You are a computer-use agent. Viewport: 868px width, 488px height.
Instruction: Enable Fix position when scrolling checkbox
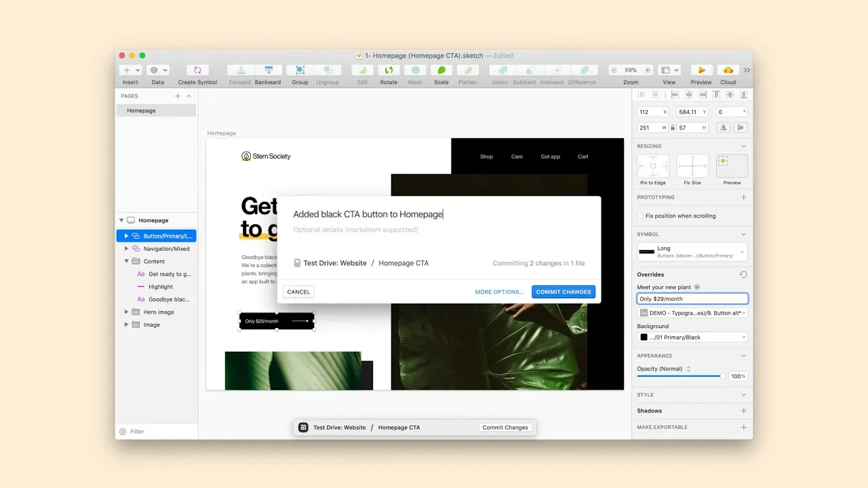click(x=640, y=216)
